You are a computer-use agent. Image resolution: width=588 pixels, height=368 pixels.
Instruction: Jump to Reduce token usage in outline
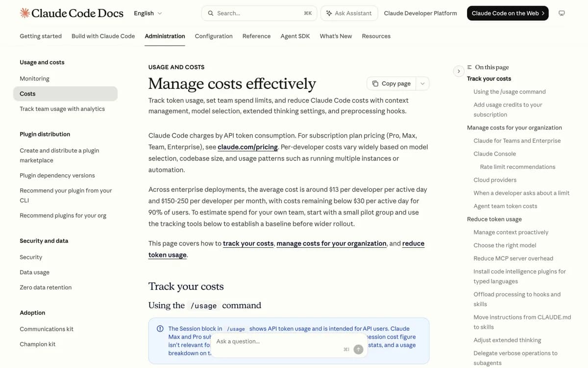coord(494,219)
